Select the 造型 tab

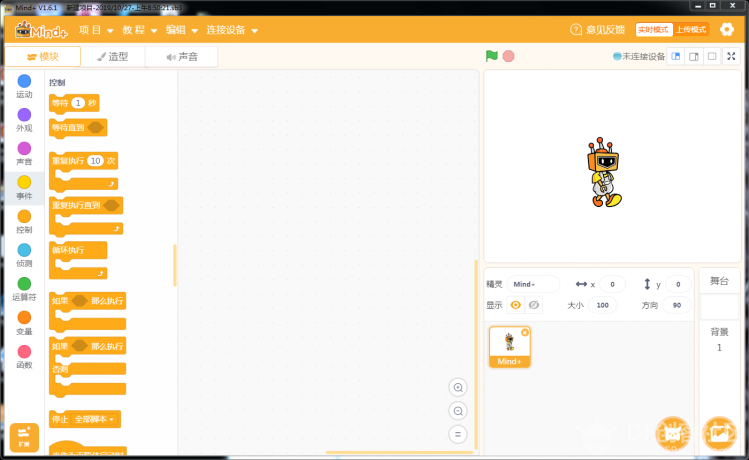pyautogui.click(x=113, y=56)
